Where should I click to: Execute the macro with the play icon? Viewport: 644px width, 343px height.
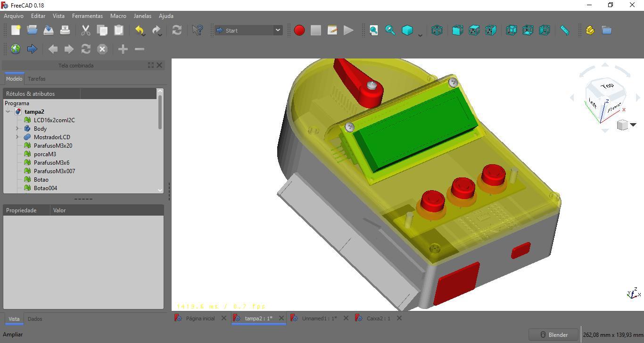349,30
